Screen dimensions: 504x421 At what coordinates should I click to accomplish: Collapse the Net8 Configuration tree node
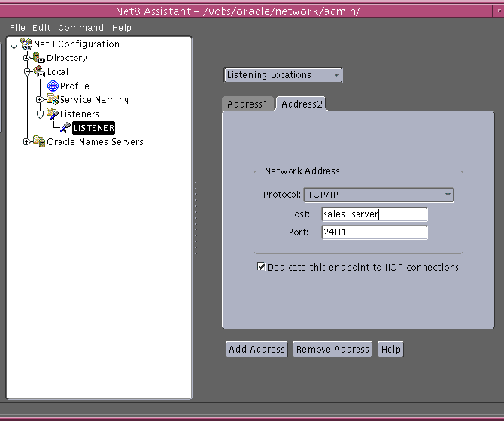pos(14,44)
